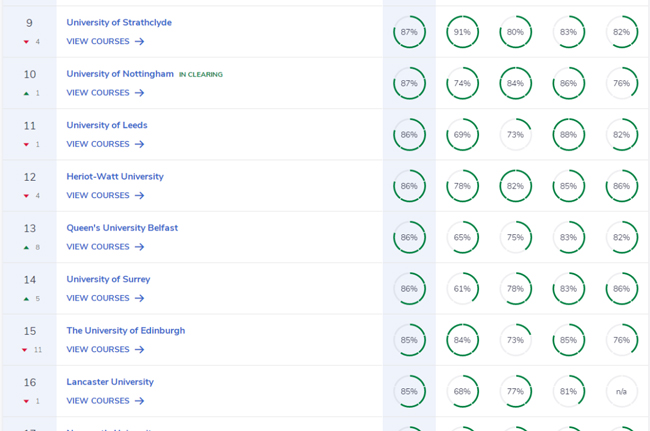Click the green up arrow under rank 13

coord(26,247)
